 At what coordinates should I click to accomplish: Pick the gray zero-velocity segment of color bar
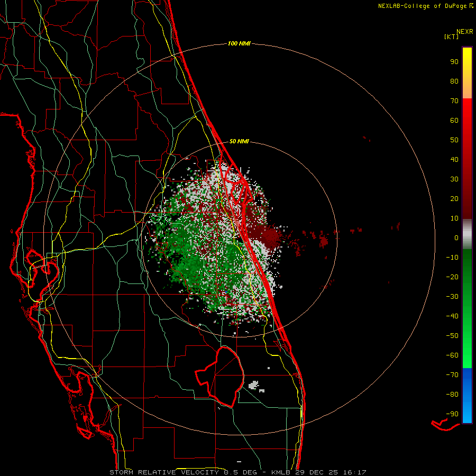coord(467,234)
